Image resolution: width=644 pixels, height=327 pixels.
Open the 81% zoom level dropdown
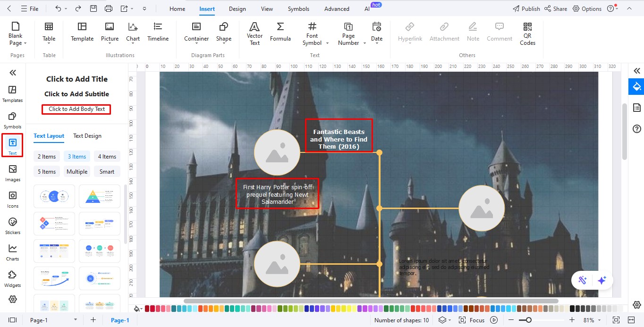(x=592, y=320)
